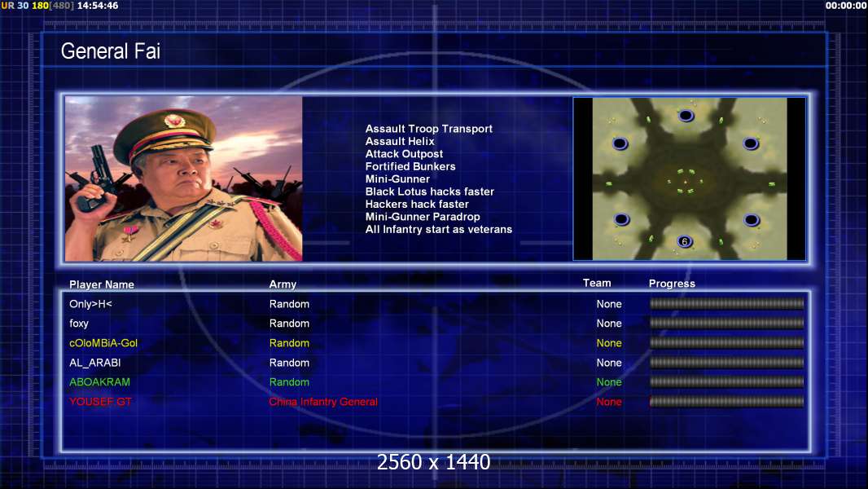Click player name 'Only>H<'
Viewport: 868px width, 489px height.
pos(90,304)
